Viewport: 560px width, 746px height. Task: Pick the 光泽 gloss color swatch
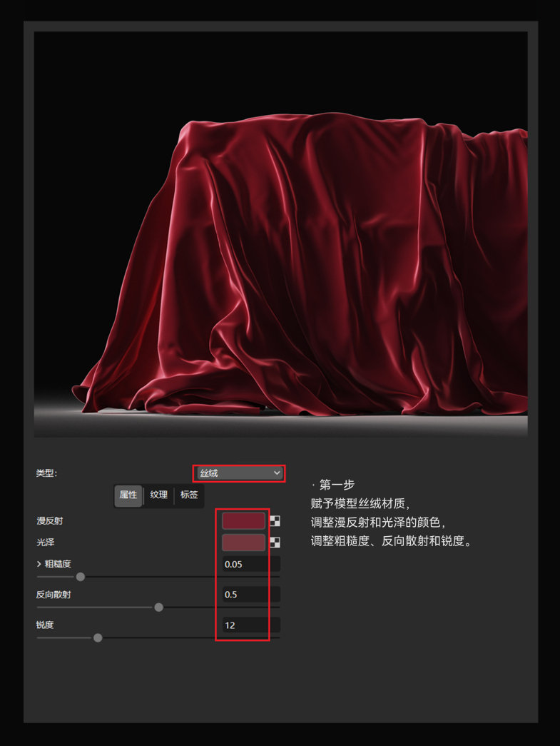click(x=243, y=543)
